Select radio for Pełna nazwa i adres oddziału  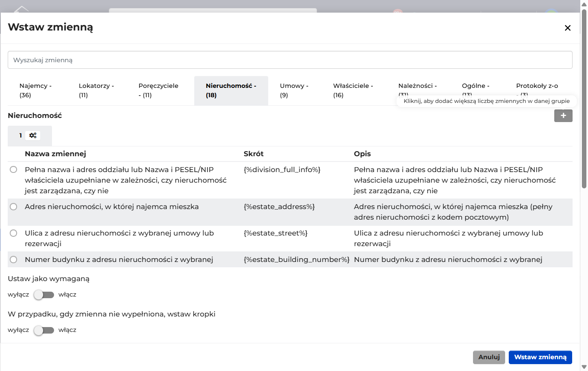(x=13, y=170)
